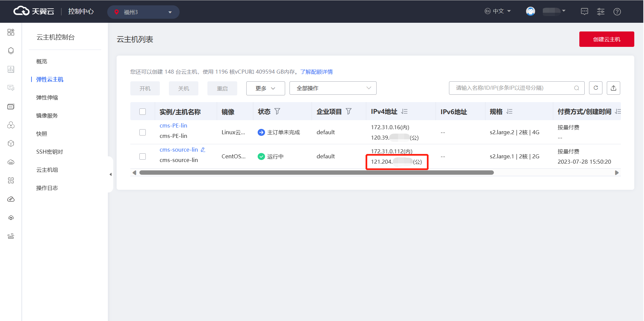Open the services grid icon in left rail
The height and width of the screenshot is (321, 644).
11,32
